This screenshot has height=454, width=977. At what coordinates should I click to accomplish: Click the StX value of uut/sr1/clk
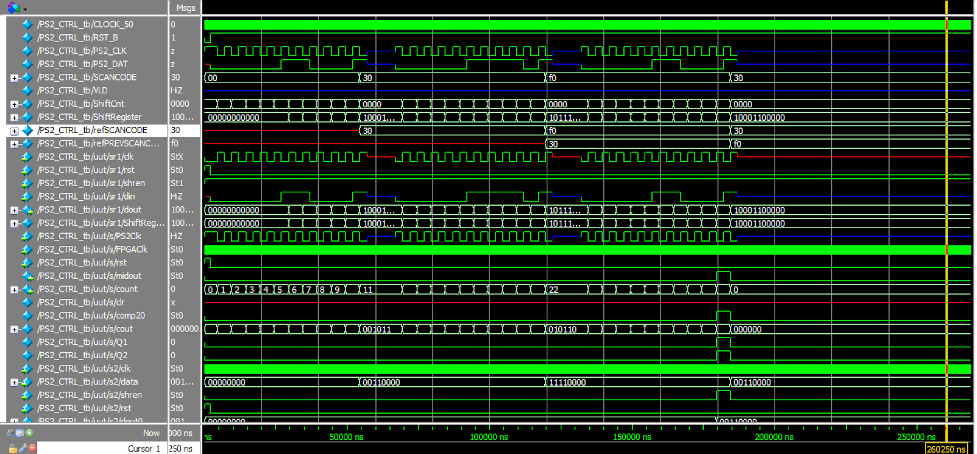click(176, 156)
